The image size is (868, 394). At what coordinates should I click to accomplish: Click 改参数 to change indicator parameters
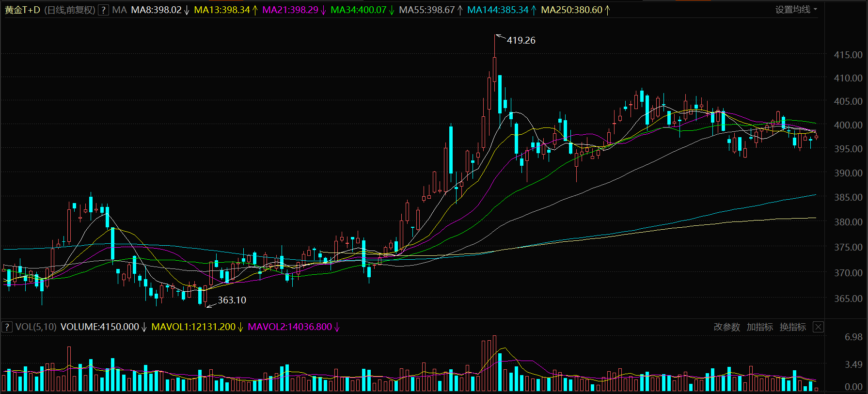pos(726,327)
